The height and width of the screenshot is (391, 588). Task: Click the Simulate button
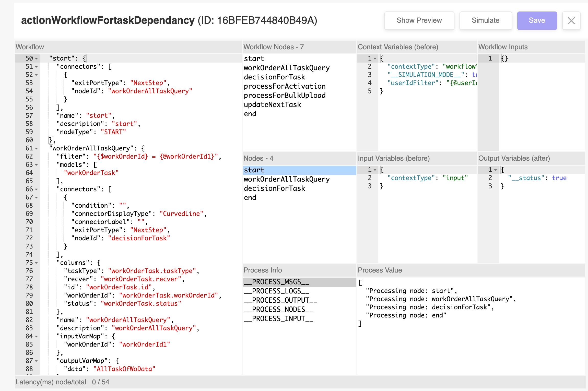point(486,20)
